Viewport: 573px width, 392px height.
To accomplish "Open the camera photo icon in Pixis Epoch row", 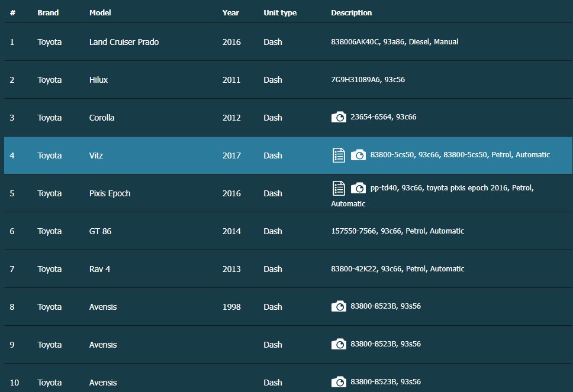I will click(x=358, y=188).
